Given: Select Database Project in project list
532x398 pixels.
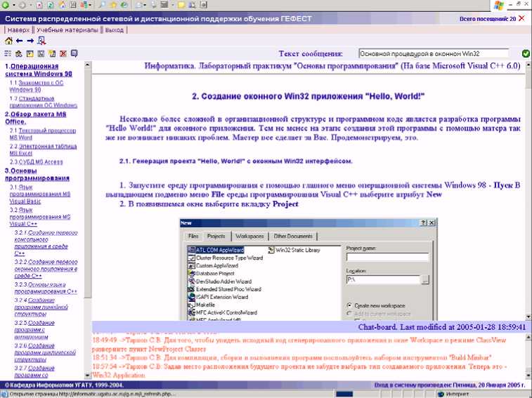Looking at the screenshot, I should tap(212, 273).
